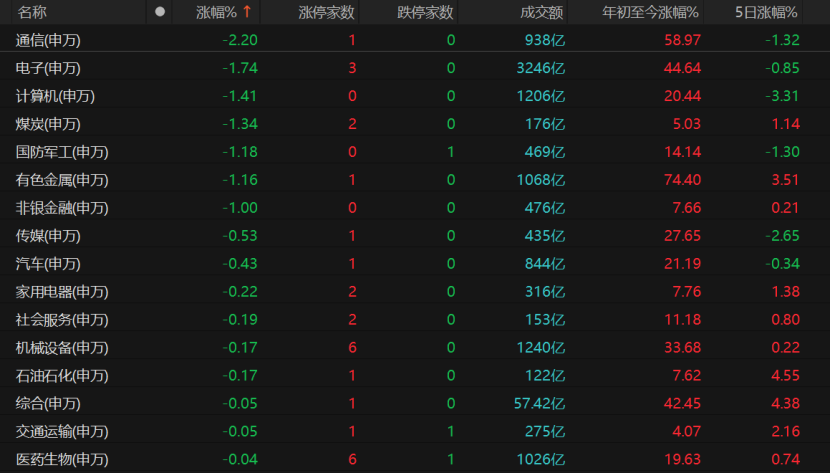Click the 176亿 turnover for 煤炭
Viewport: 830px width, 473px height.
point(545,124)
